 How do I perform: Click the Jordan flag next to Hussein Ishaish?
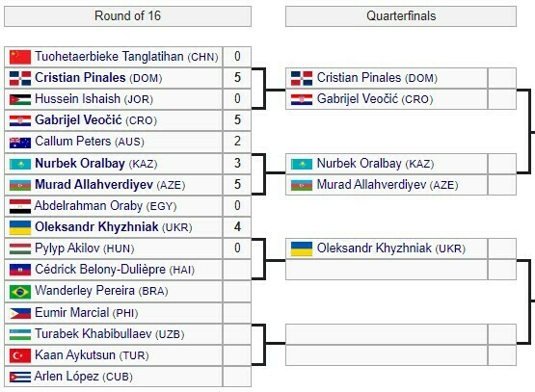[x=20, y=99]
